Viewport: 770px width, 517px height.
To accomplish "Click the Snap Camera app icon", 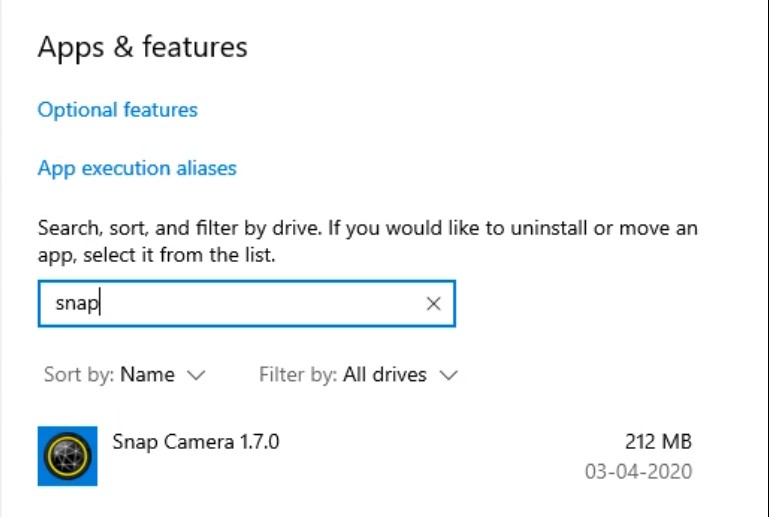I will [67, 456].
